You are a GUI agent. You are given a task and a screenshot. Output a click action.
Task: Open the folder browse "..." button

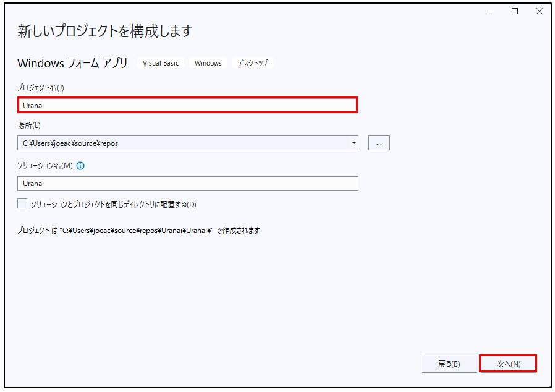point(379,143)
